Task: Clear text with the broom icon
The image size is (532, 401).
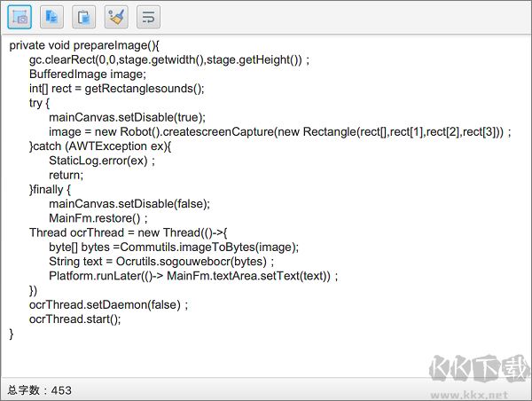Action: [116, 17]
